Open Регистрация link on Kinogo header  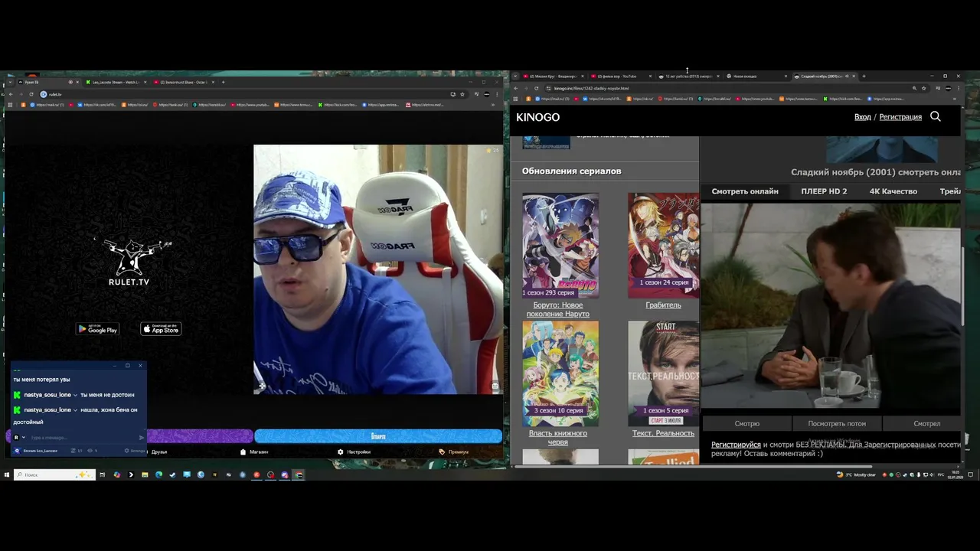(900, 117)
